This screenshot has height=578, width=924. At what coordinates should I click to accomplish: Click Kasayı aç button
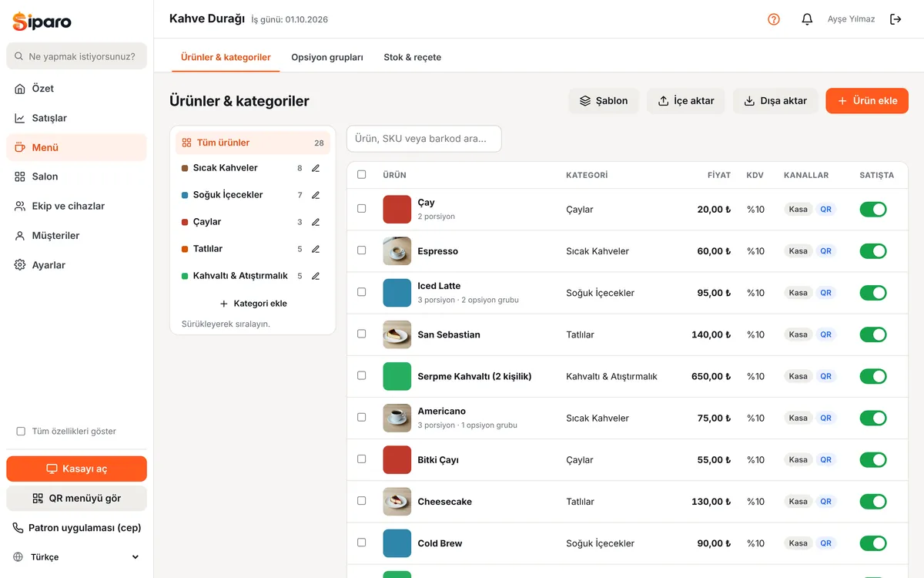click(x=76, y=469)
